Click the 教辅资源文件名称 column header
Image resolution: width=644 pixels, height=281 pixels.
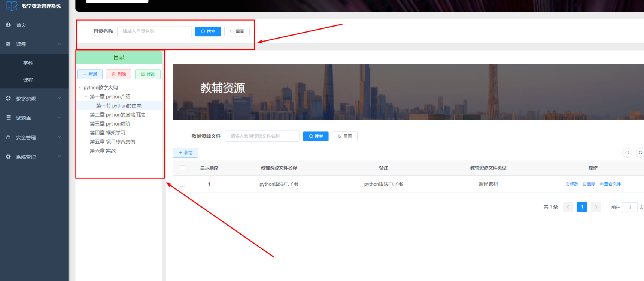click(x=279, y=168)
